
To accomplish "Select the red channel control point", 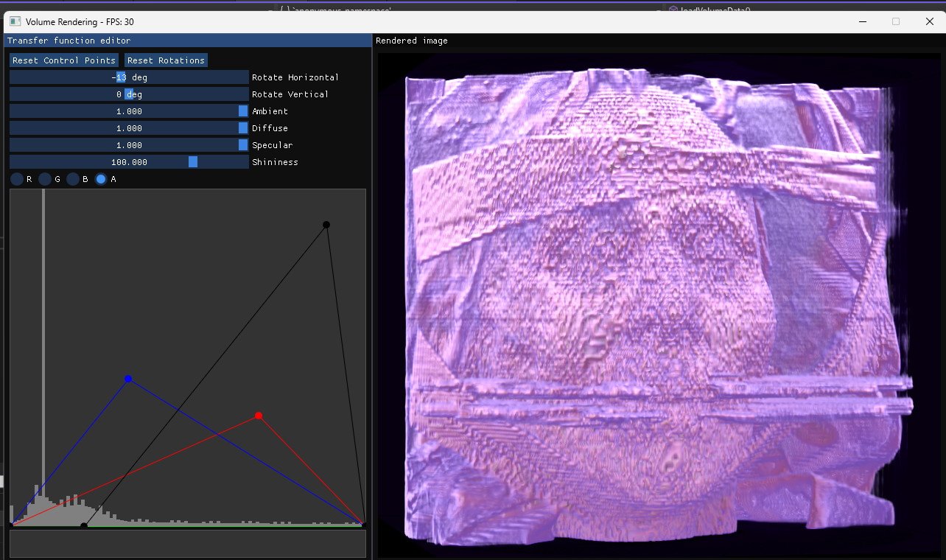I will [x=258, y=415].
